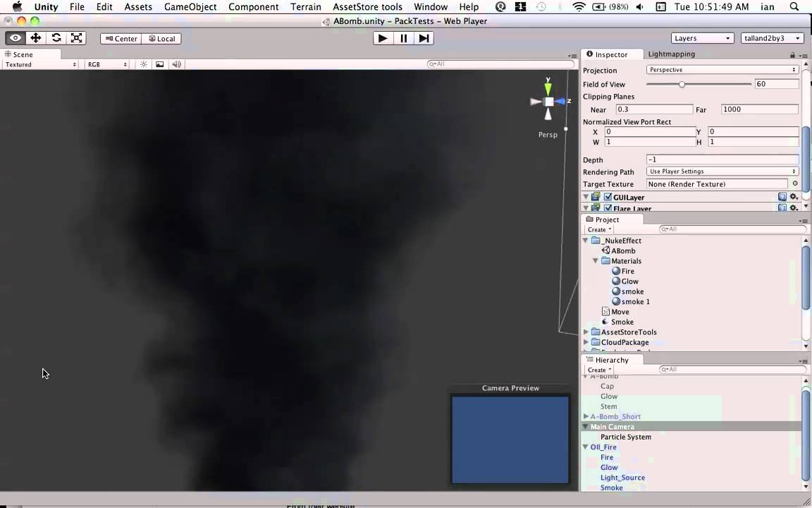
Task: Click the Persp projection label
Action: [x=548, y=134]
